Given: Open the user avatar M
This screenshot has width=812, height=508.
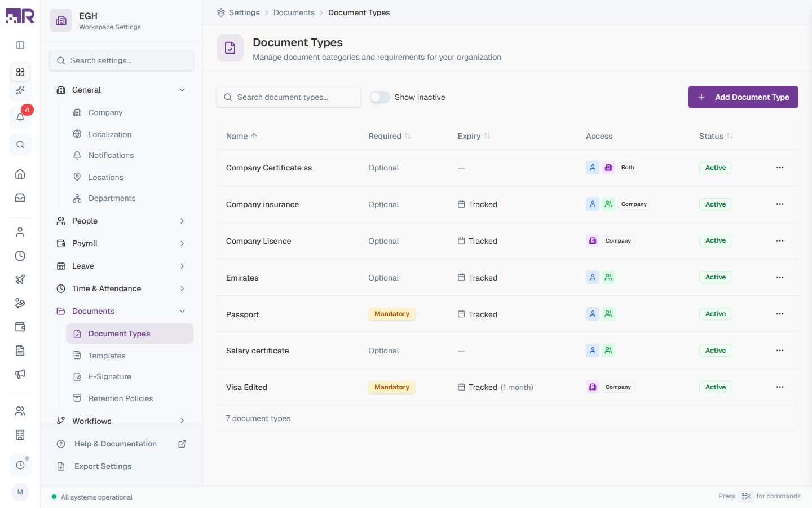Looking at the screenshot, I should 20,492.
